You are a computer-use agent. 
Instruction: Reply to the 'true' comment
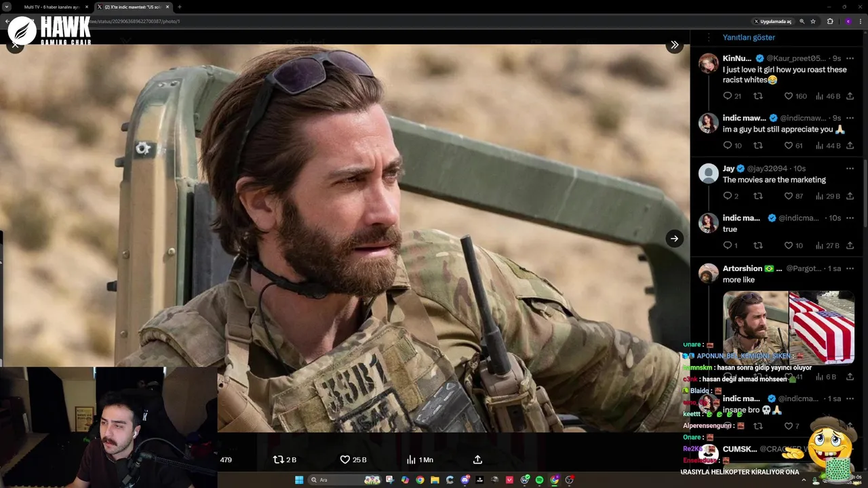click(x=730, y=245)
